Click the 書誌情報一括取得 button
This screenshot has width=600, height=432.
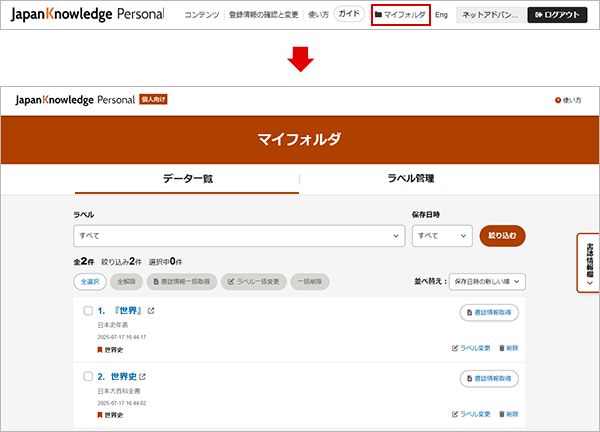coord(182,282)
